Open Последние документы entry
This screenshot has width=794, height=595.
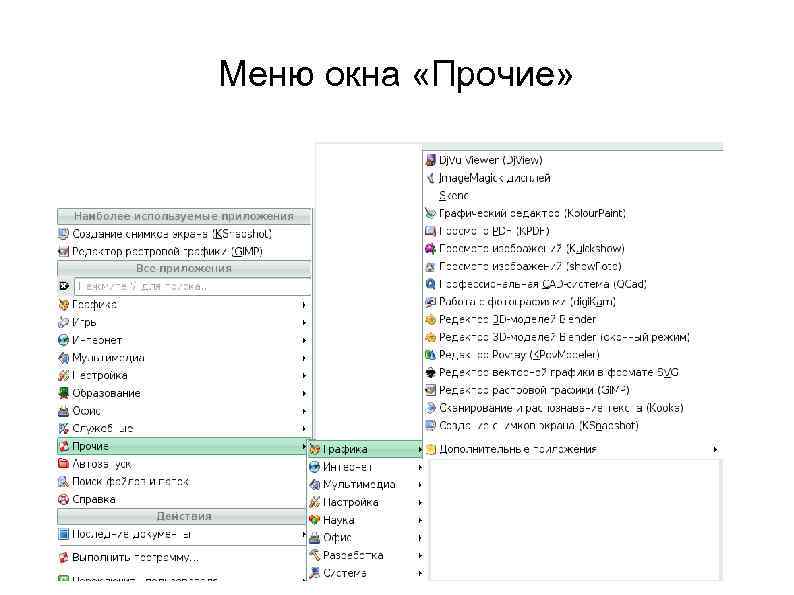(x=184, y=535)
